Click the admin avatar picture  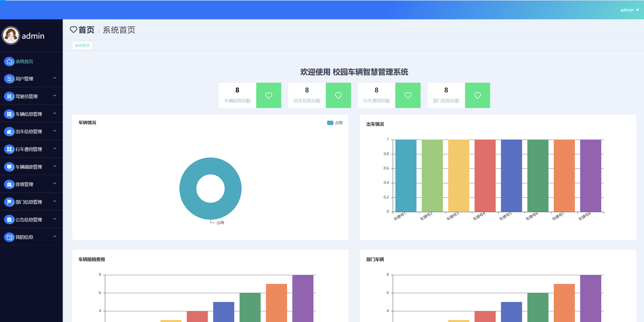[x=11, y=36]
